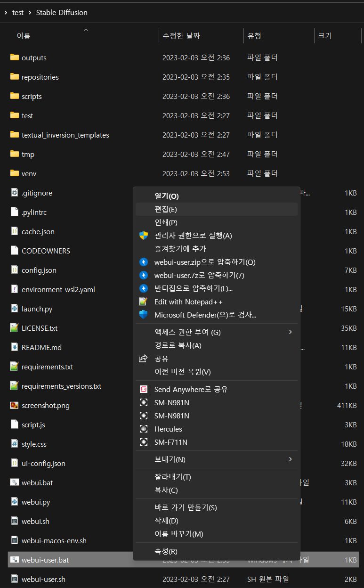Select the script.js file name
Image resolution: width=364 pixels, height=588 pixels.
(x=33, y=425)
